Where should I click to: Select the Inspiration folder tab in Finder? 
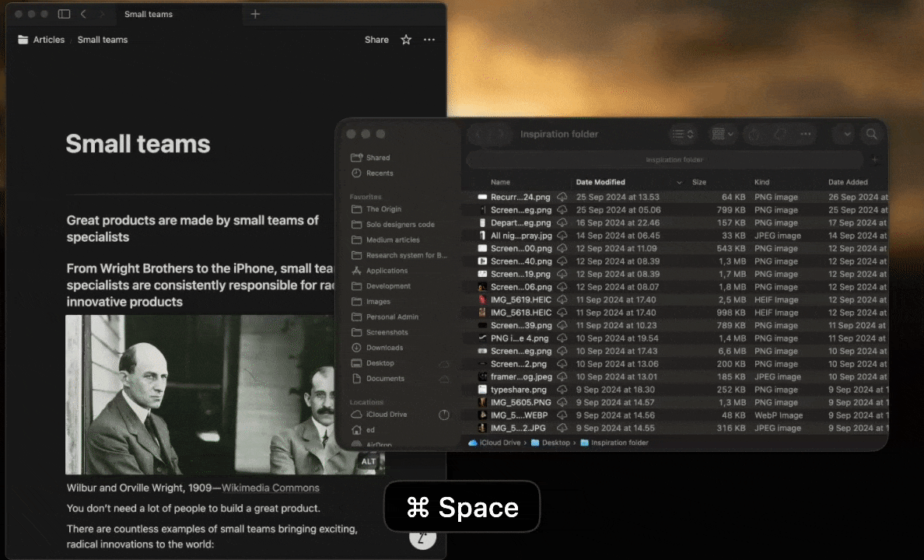665,159
